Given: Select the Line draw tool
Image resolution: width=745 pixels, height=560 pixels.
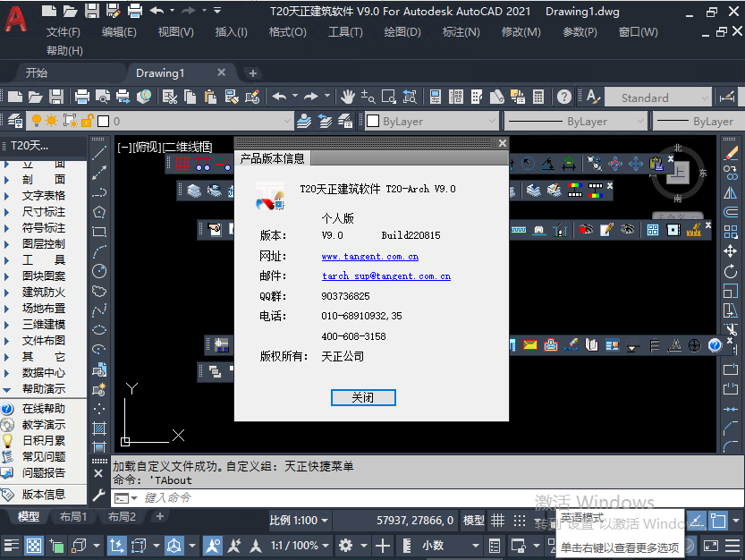Looking at the screenshot, I should pyautogui.click(x=98, y=153).
